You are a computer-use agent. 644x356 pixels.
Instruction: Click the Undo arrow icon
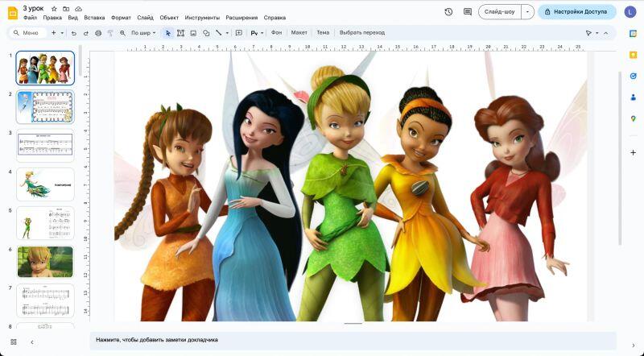[x=74, y=33]
